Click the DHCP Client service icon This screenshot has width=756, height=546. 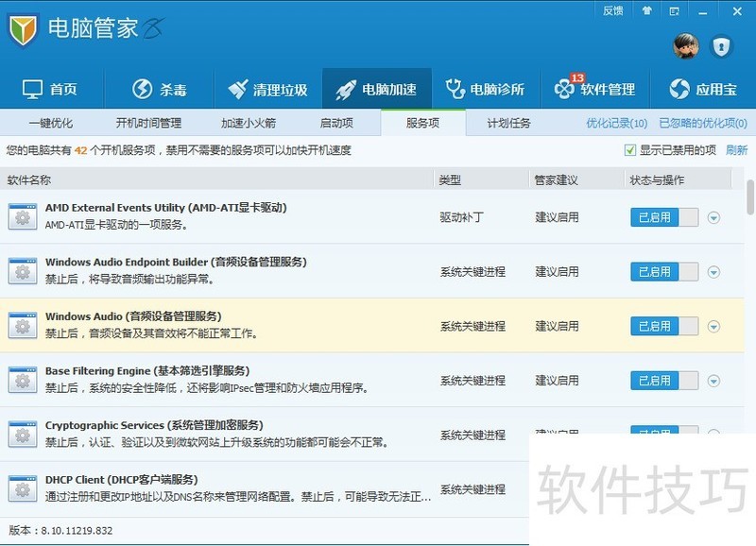point(23,489)
